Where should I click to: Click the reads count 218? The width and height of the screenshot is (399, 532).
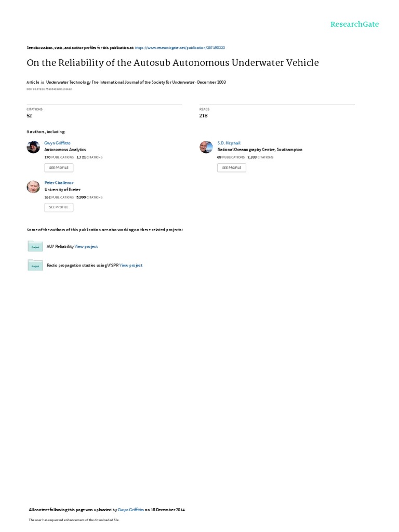(x=204, y=116)
